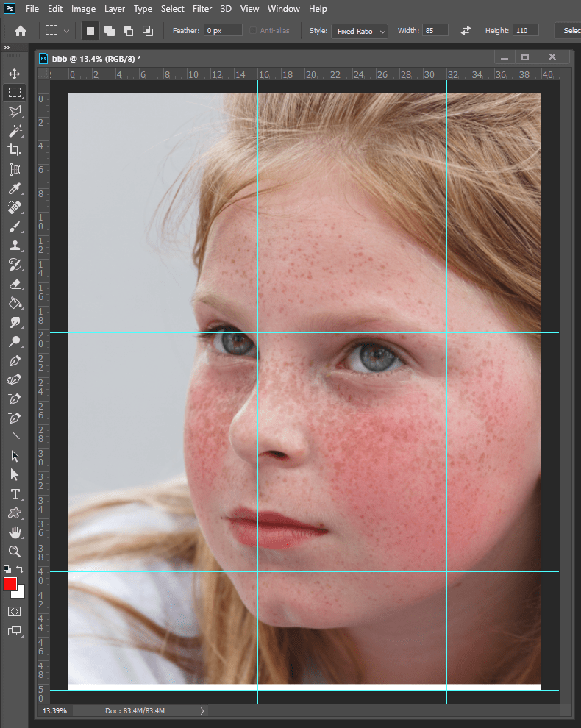Choose Add to selection mode
The image size is (581, 728).
[x=110, y=31]
